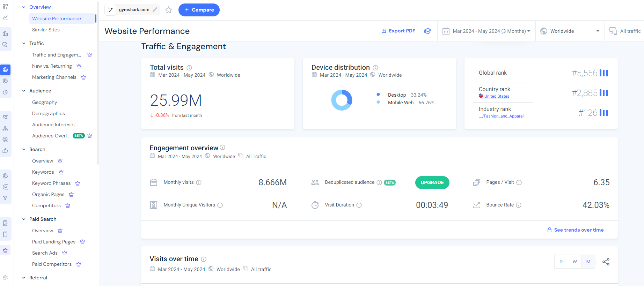The height and width of the screenshot is (286, 644).
Task: Open Similar Sites page
Action: click(46, 30)
